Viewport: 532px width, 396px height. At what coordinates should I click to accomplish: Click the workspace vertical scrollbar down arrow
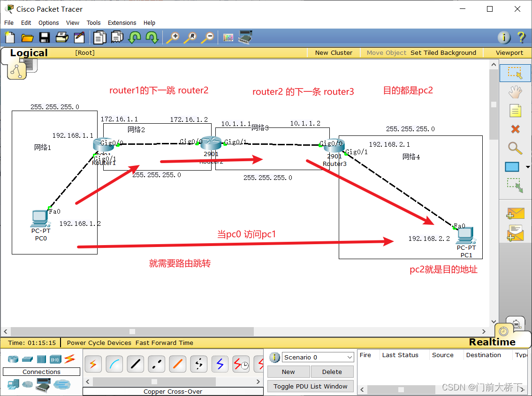[x=494, y=321]
